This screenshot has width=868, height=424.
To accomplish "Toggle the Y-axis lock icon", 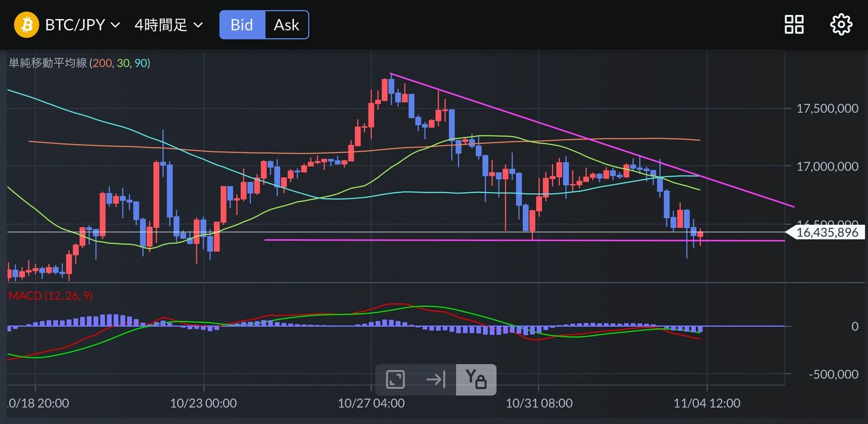I will [x=476, y=379].
